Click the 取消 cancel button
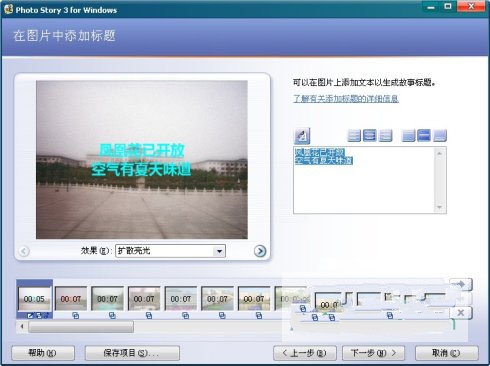 tap(447, 353)
